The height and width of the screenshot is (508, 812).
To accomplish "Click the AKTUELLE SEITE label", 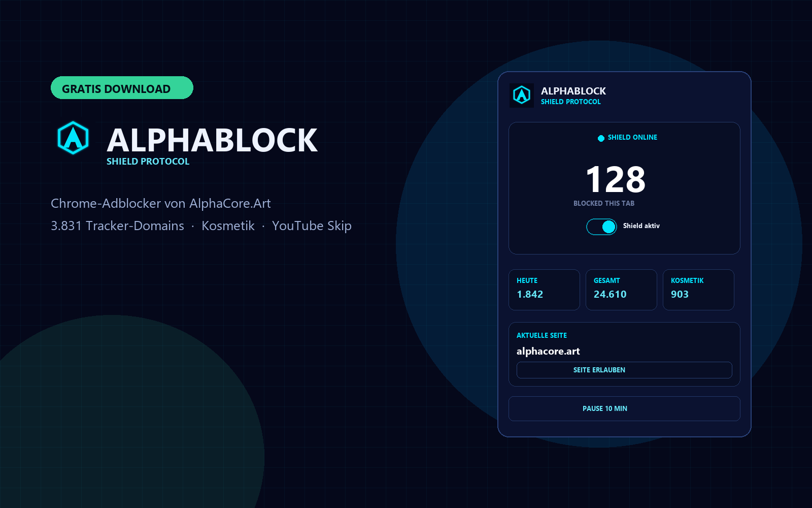I will pyautogui.click(x=542, y=335).
